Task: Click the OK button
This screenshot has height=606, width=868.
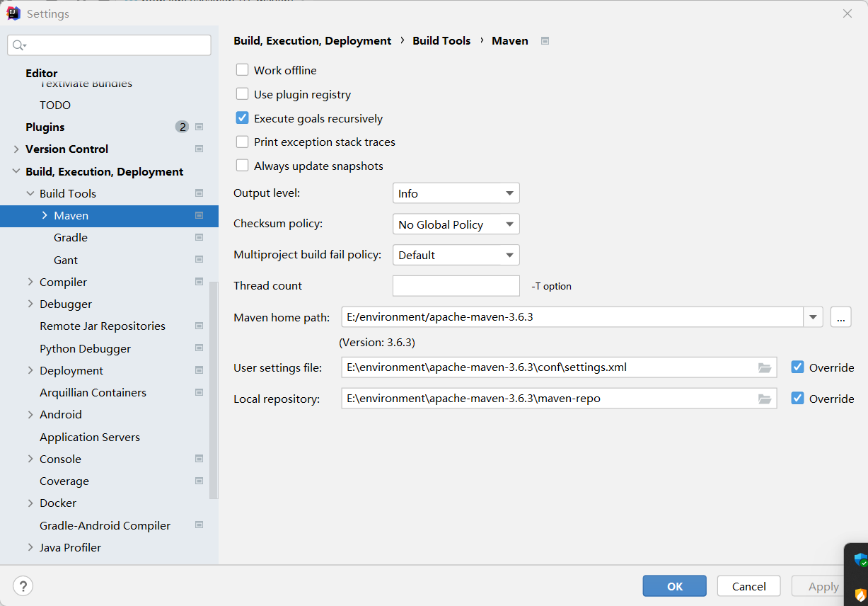Action: [x=675, y=586]
